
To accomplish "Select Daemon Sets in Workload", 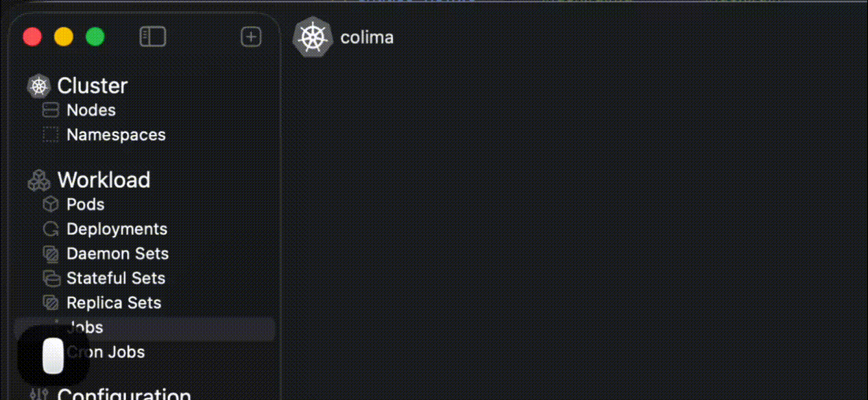I will click(x=117, y=254).
